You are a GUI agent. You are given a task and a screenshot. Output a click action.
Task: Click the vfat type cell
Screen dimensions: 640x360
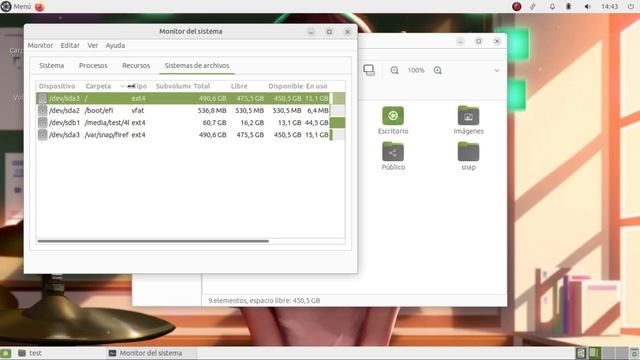pyautogui.click(x=138, y=111)
